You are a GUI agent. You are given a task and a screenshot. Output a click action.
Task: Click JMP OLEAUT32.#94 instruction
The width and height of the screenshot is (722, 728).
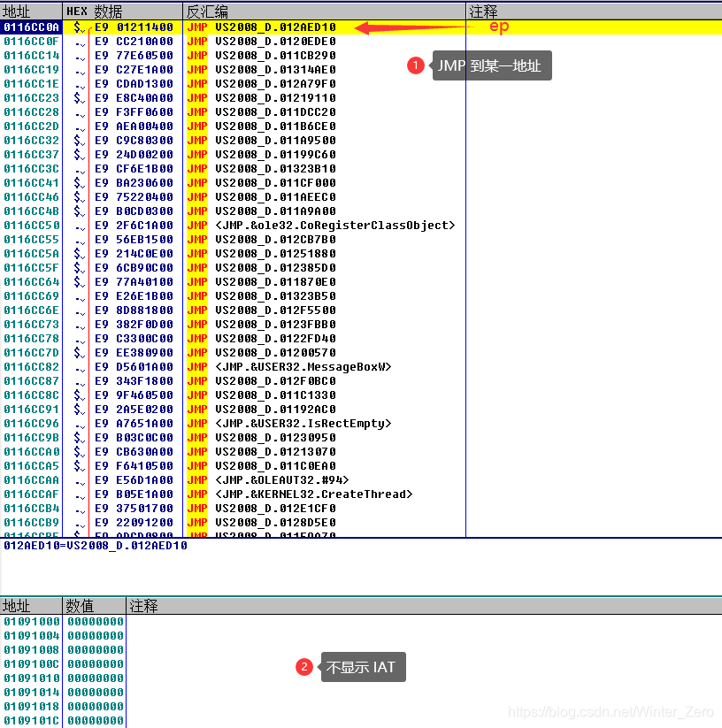click(x=268, y=480)
